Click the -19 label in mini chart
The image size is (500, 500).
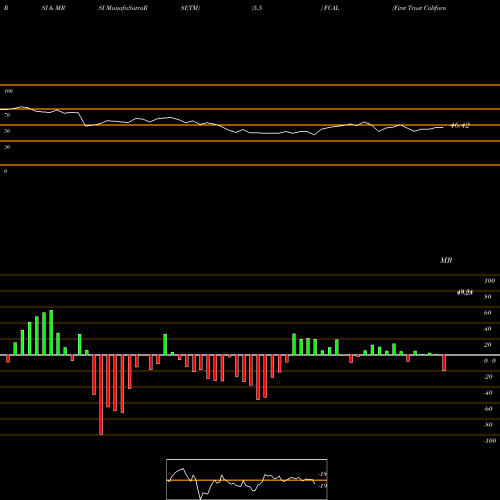coord(323,486)
